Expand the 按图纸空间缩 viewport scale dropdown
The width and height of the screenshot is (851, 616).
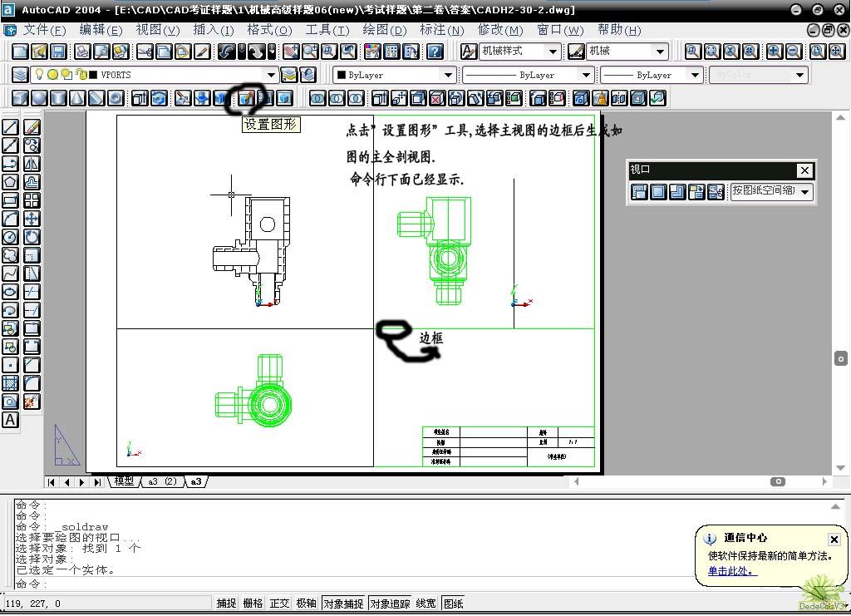click(x=804, y=192)
